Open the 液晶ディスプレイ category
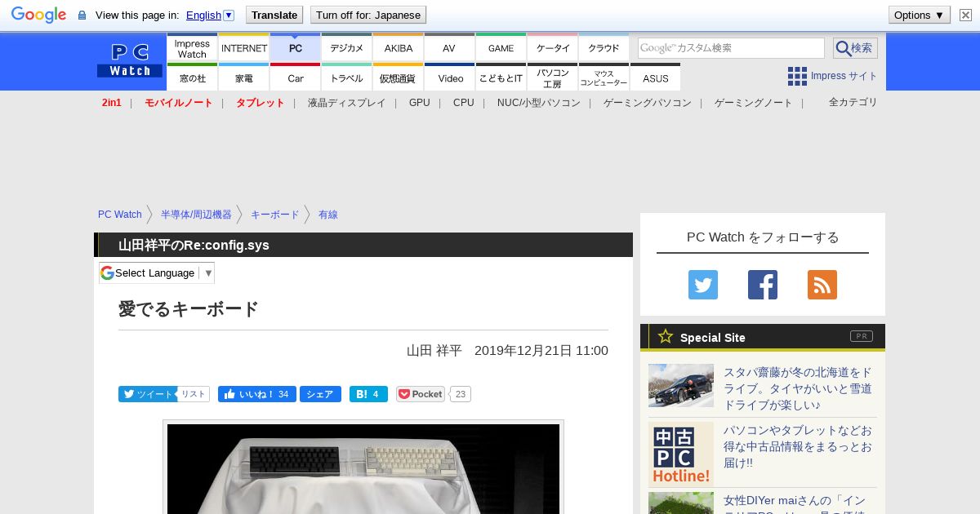 [346, 103]
